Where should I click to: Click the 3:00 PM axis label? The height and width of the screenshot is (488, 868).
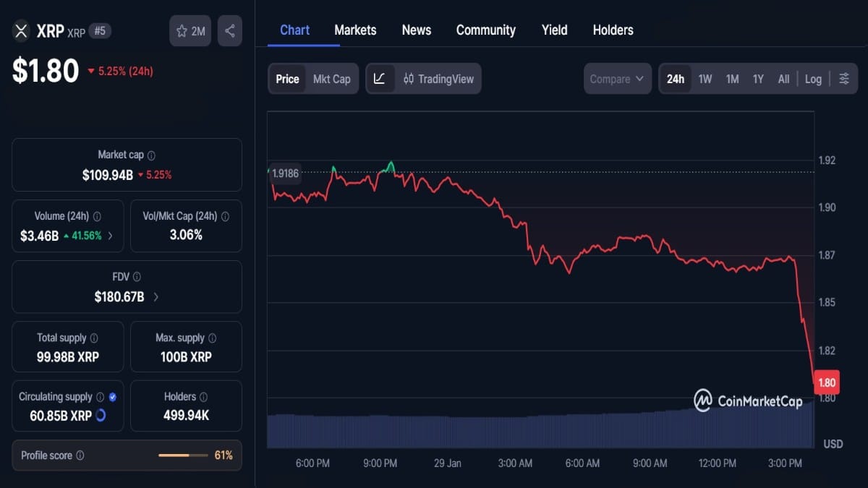point(785,463)
